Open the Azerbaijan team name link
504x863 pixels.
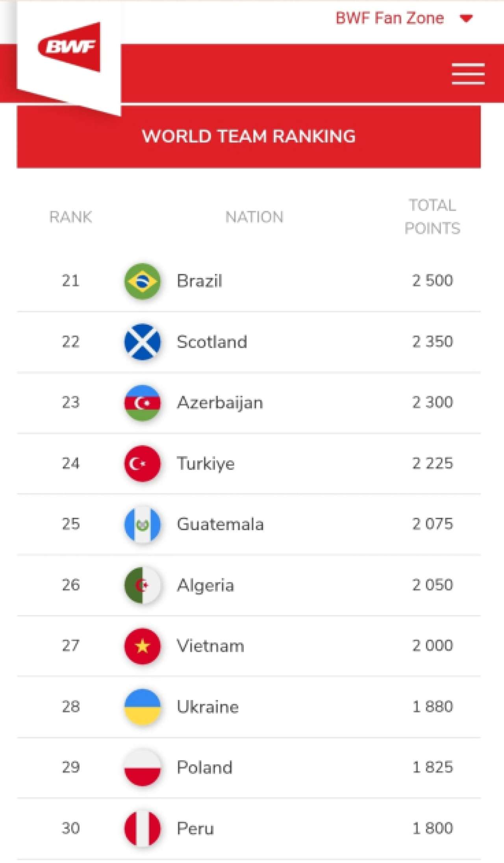(x=220, y=403)
